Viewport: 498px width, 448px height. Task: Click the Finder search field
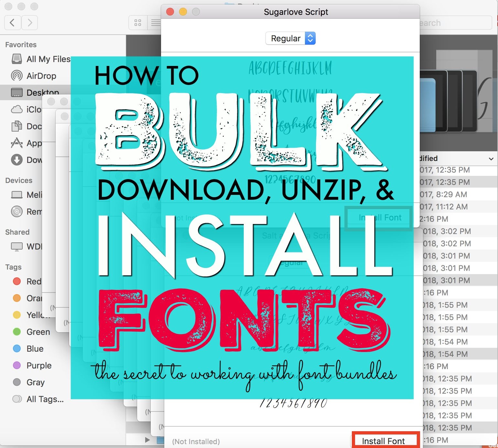pos(455,23)
